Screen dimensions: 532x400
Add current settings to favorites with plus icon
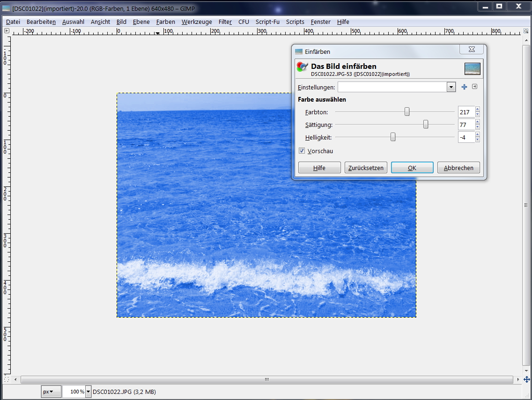[x=464, y=87]
